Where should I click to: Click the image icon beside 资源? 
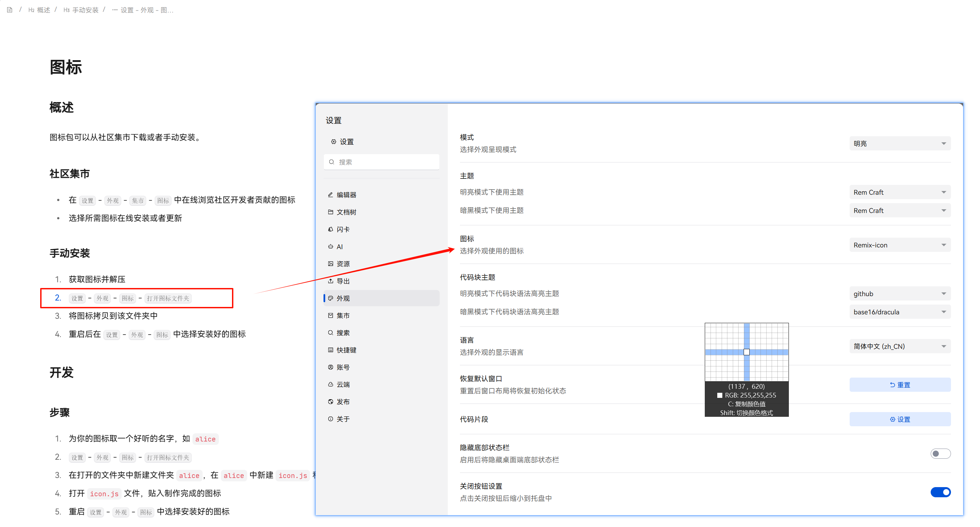pos(330,264)
